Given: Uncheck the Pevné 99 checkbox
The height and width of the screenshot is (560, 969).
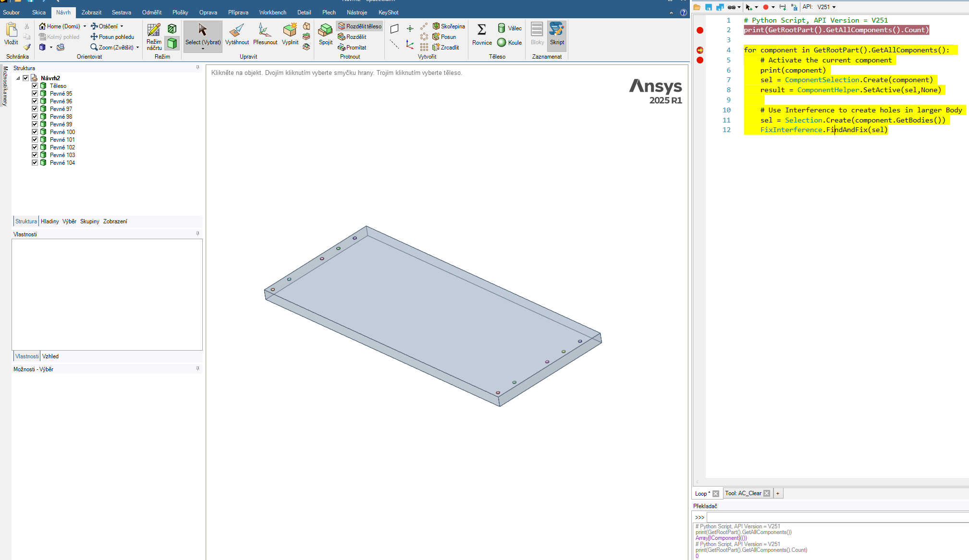Looking at the screenshot, I should pyautogui.click(x=35, y=124).
